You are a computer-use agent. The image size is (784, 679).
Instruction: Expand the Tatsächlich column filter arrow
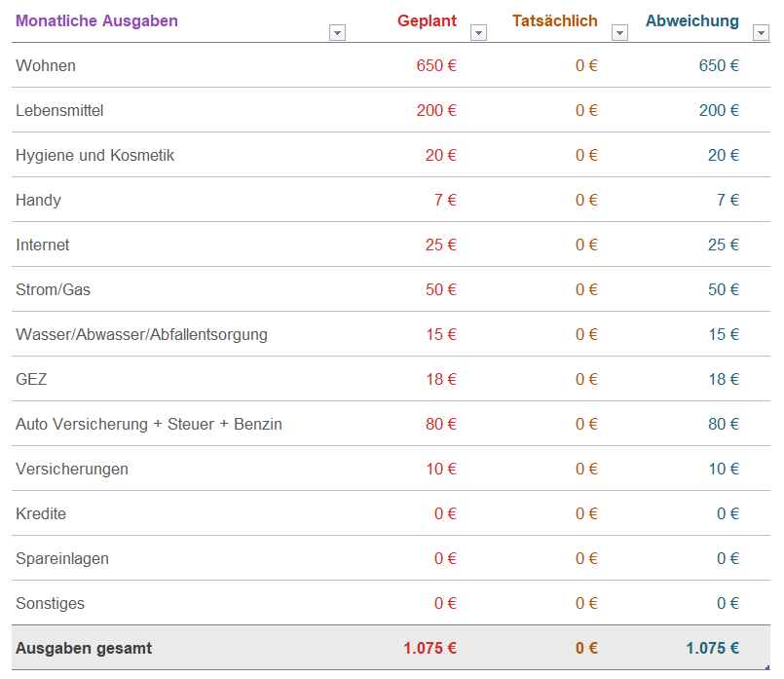click(619, 33)
